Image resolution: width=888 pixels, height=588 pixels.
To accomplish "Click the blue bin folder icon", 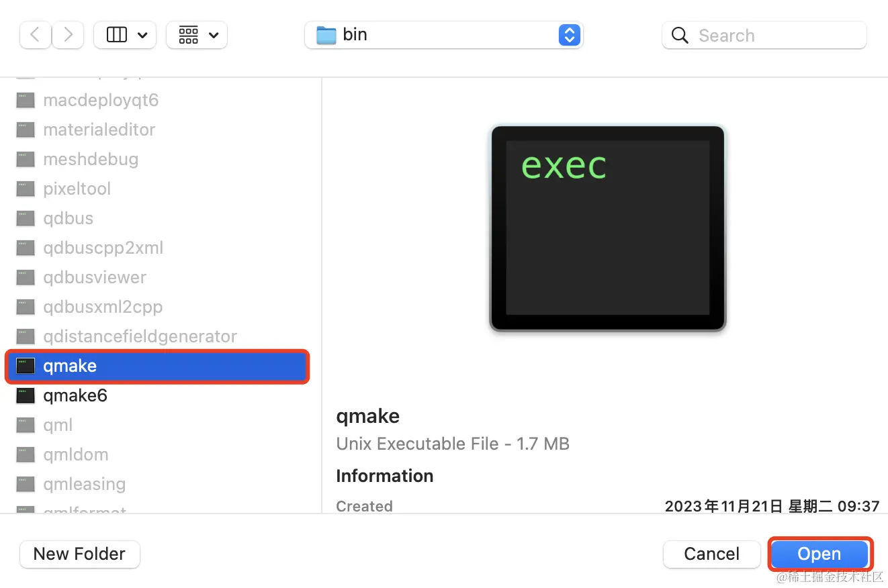I will (326, 35).
